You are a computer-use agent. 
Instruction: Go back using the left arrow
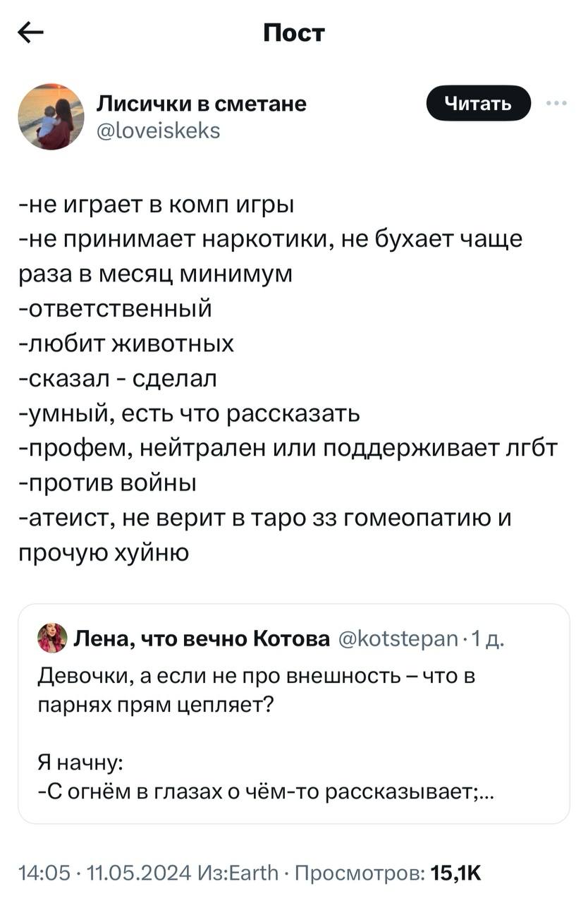tap(30, 32)
